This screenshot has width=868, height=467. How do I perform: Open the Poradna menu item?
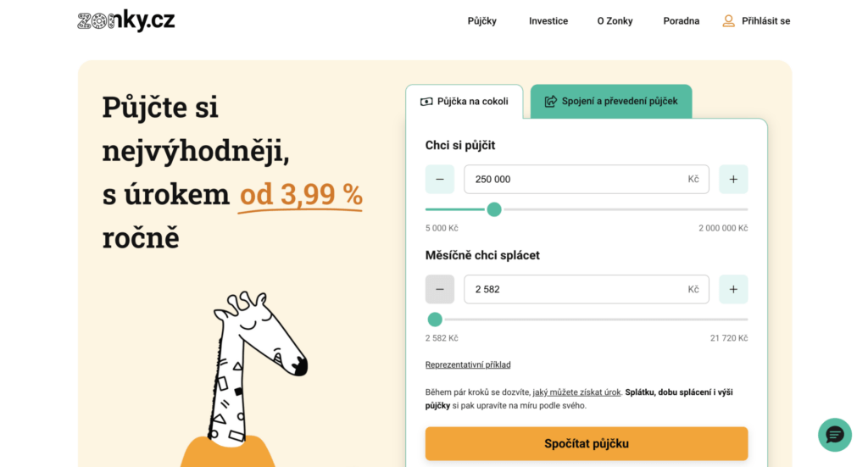point(682,21)
